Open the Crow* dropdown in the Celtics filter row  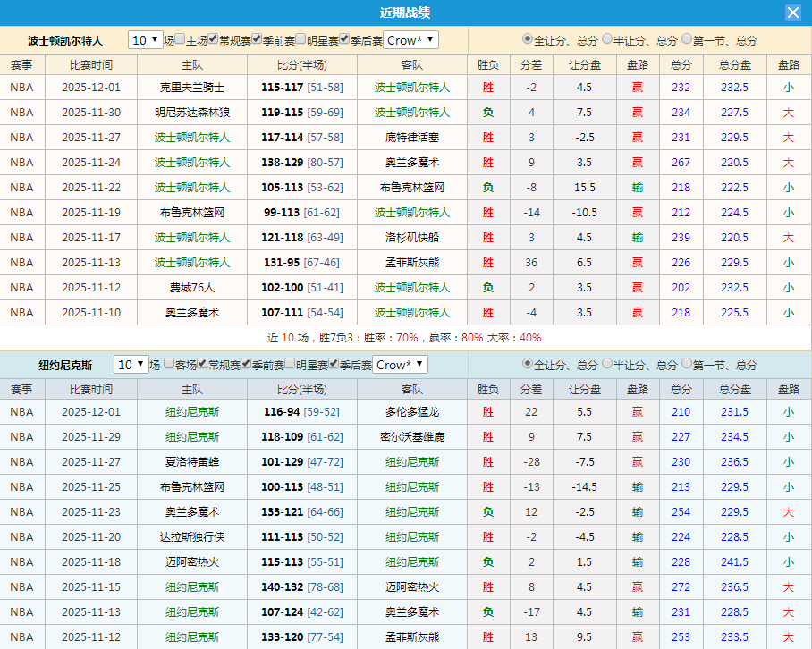click(409, 39)
